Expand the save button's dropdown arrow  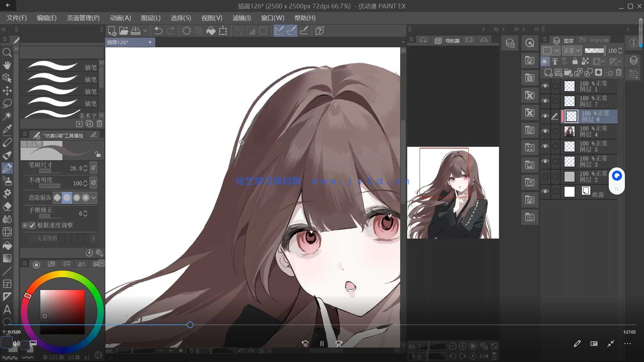[x=145, y=31]
